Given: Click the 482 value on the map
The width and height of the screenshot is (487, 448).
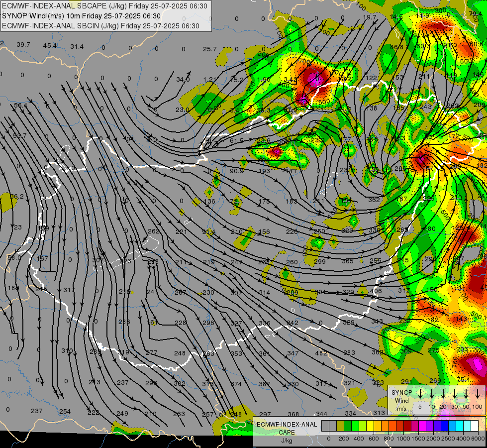Looking at the screenshot, I should click(x=321, y=353).
